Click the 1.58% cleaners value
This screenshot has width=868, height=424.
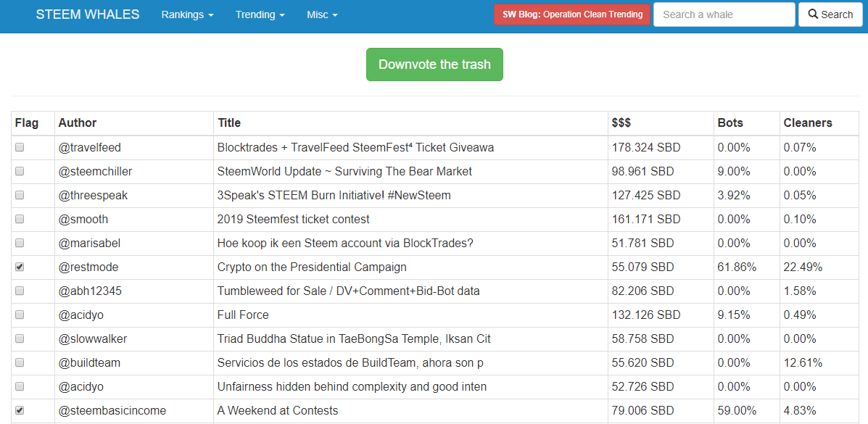[800, 291]
